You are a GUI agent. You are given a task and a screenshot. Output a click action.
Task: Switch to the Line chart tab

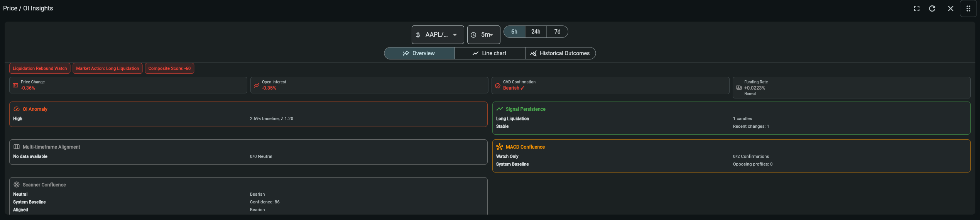490,53
